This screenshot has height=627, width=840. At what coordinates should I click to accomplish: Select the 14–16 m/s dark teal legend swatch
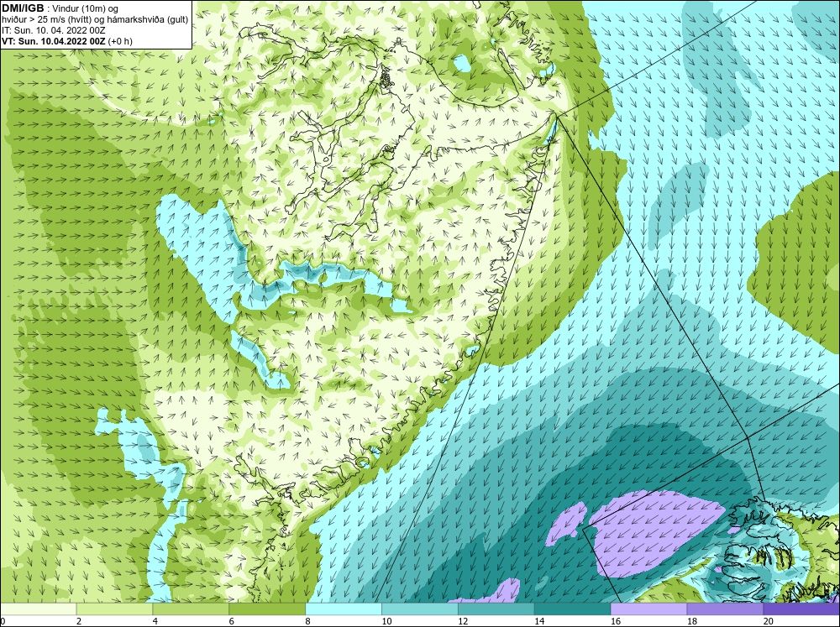click(572, 609)
